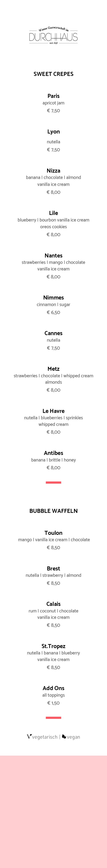Click the Le Havre title

pyautogui.click(x=53, y=411)
